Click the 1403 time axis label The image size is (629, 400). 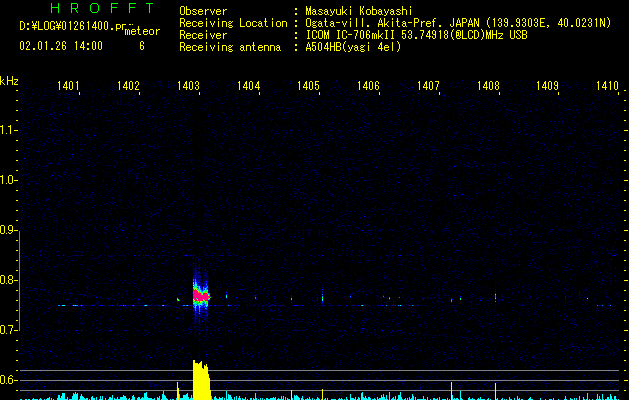(188, 85)
